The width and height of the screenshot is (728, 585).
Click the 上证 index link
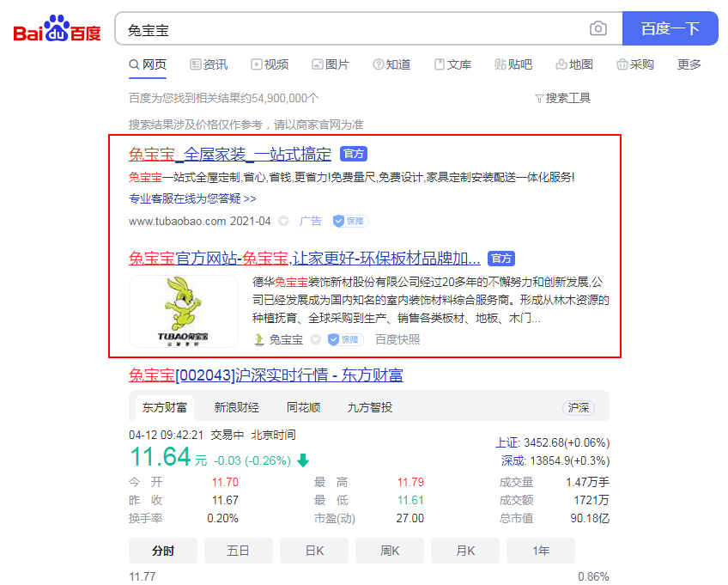click(507, 442)
